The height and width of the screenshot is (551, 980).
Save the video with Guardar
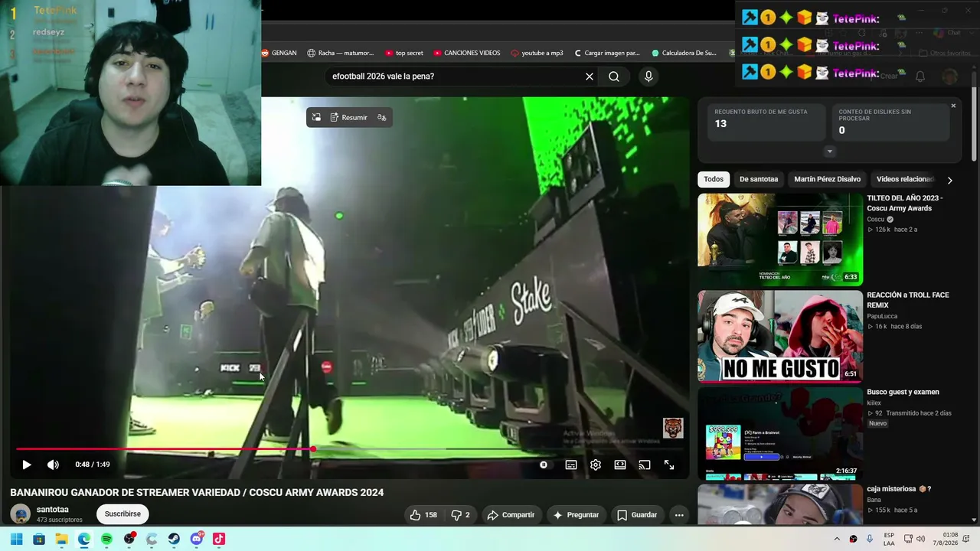637,515
